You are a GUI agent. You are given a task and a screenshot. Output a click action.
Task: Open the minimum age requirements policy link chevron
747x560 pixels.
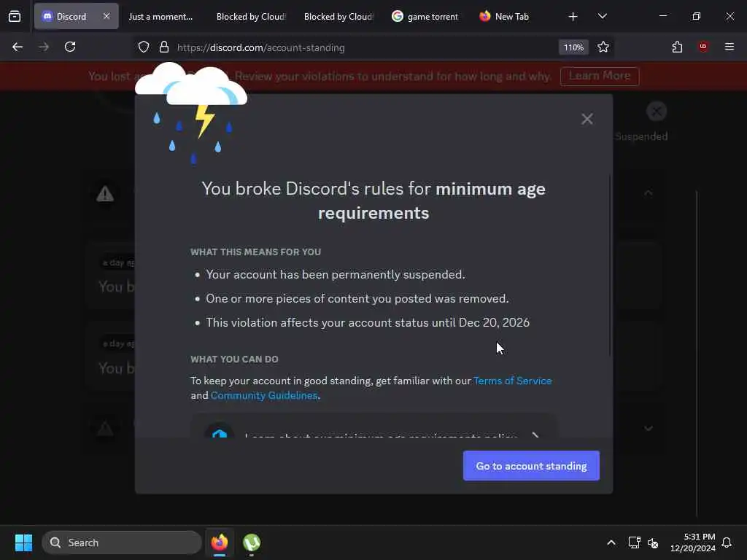535,435
